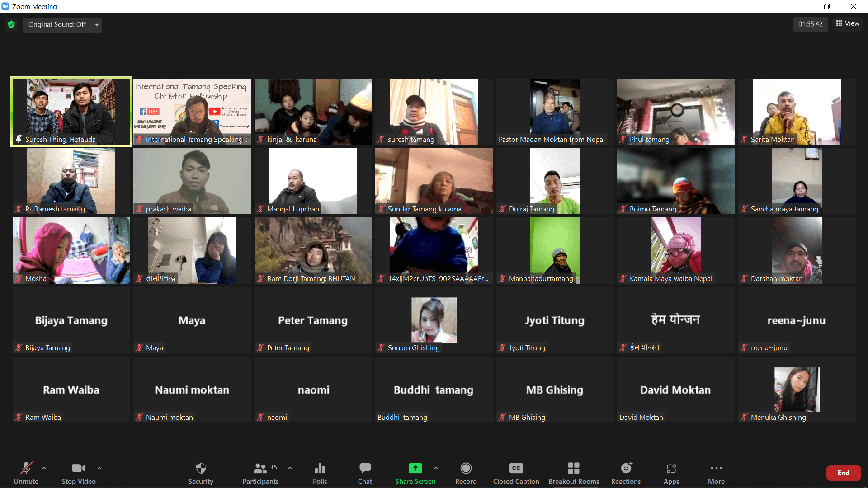Open the Polls icon
Viewport: 868px width, 488px height.
(320, 468)
